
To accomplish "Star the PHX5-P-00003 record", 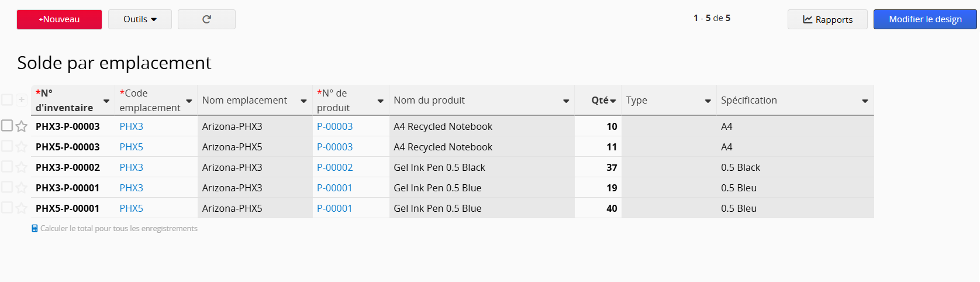I will [22, 147].
